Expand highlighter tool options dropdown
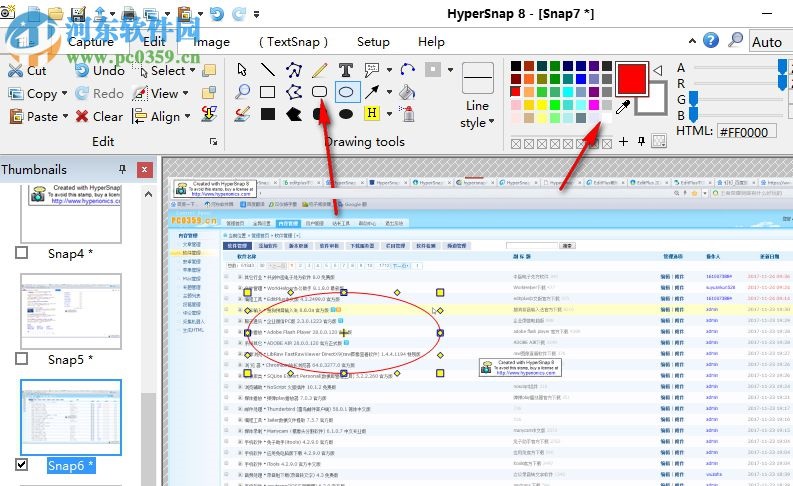The width and height of the screenshot is (793, 486). click(x=389, y=114)
